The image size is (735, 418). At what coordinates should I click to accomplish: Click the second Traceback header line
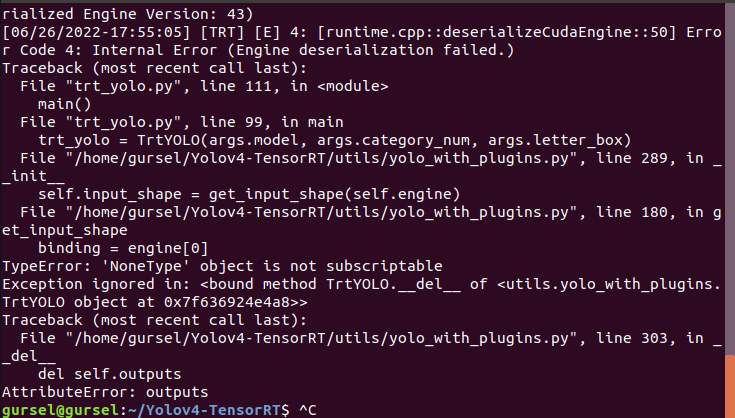coord(154,321)
